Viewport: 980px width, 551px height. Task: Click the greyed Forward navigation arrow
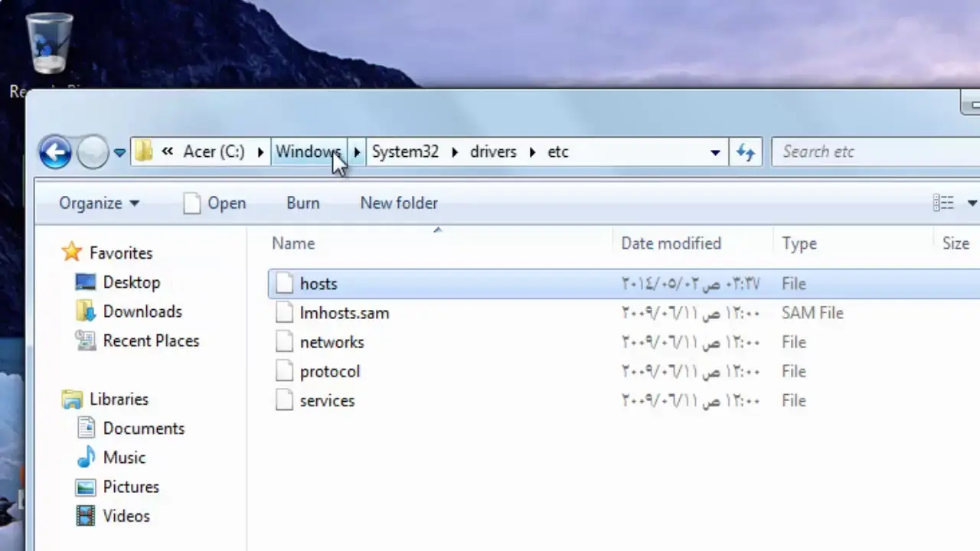point(93,152)
